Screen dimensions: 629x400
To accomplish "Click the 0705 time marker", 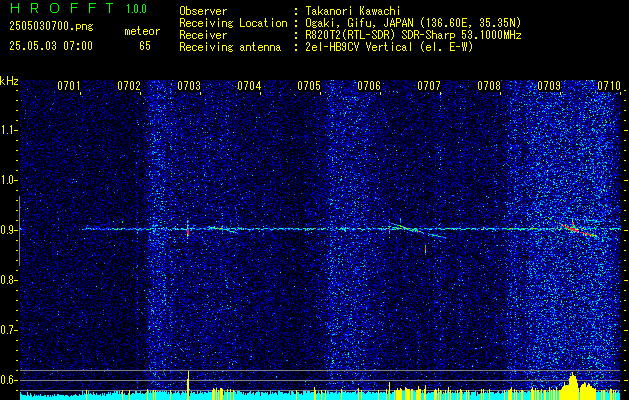I will 309,86.
